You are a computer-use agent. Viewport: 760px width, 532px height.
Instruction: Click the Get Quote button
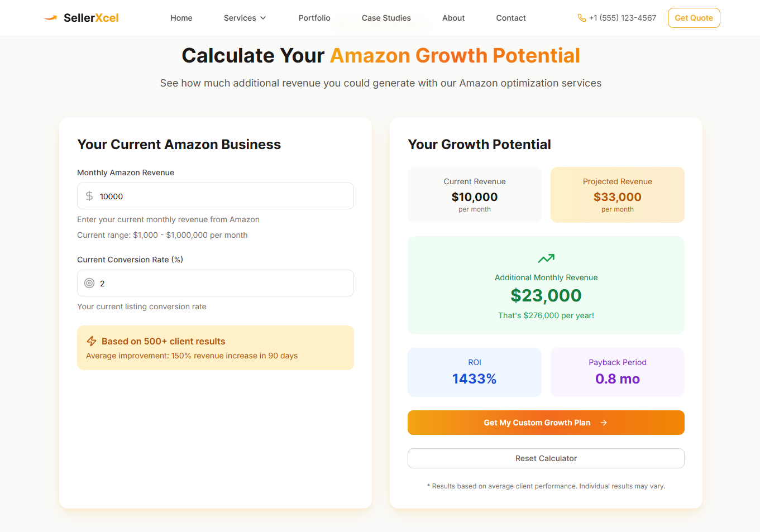click(694, 18)
